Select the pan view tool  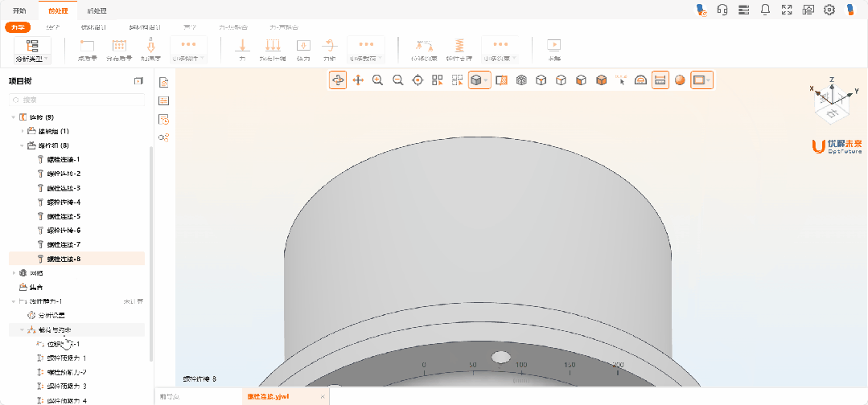(x=358, y=80)
